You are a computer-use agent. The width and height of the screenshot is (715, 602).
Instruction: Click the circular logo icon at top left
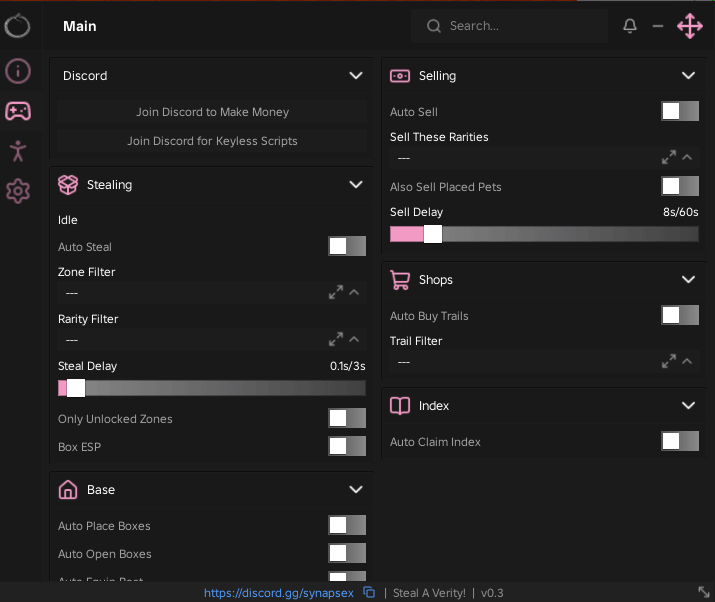[17, 26]
